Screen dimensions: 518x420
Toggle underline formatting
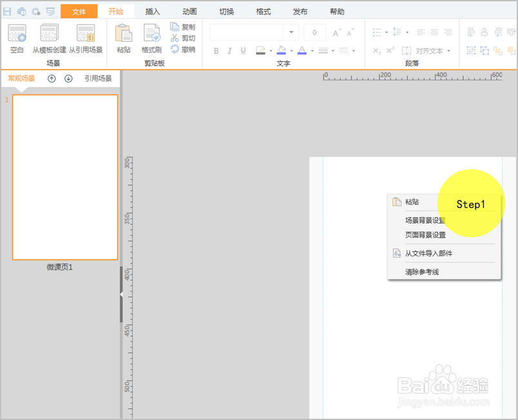point(243,51)
